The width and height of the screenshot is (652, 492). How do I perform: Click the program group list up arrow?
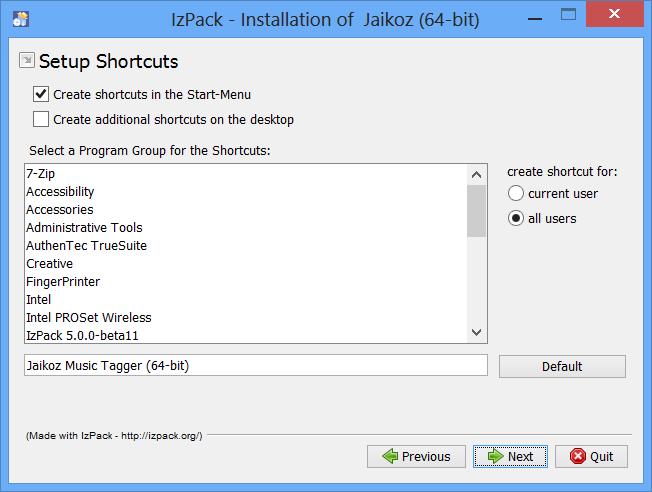point(477,175)
